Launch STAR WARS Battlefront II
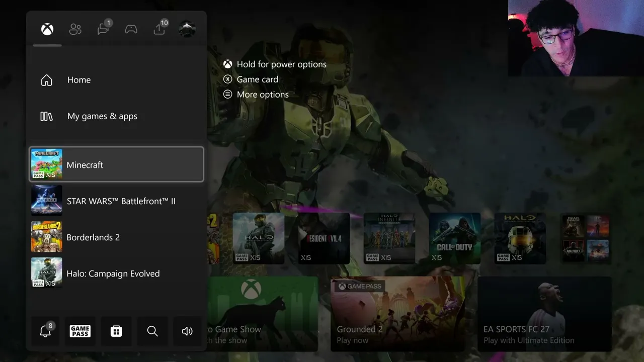 tap(117, 201)
